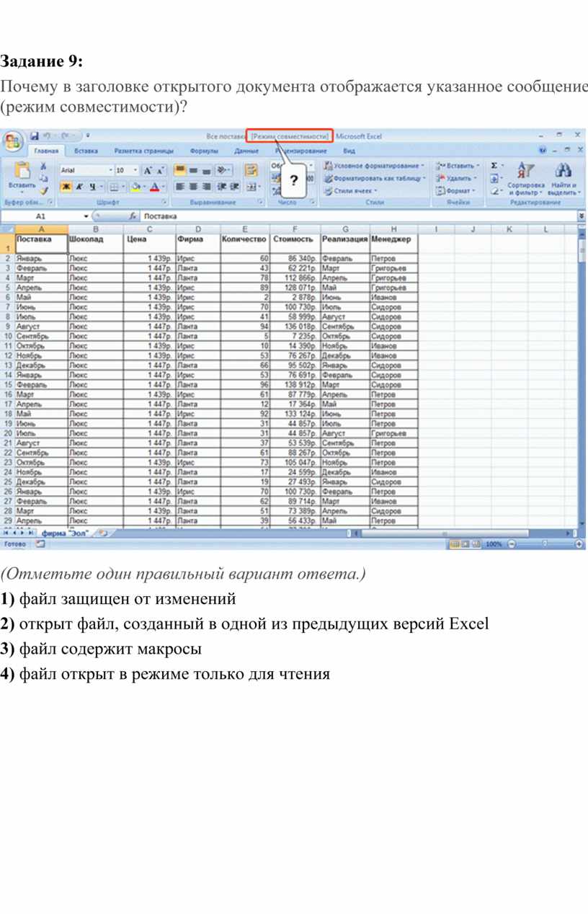
Task: Open the Разметка страницы ribbon tab
Action: coord(144,151)
